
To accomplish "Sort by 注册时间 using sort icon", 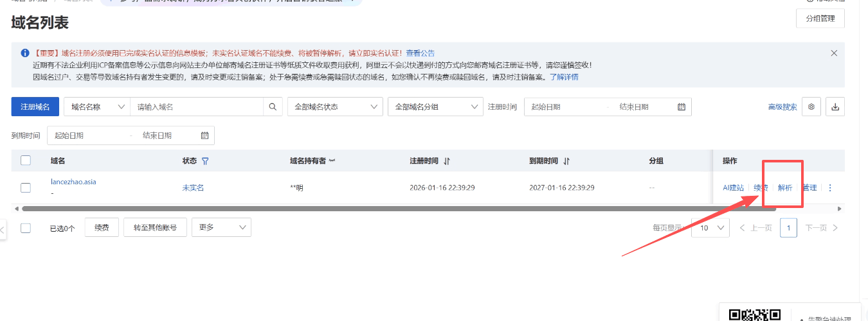I will tap(447, 161).
